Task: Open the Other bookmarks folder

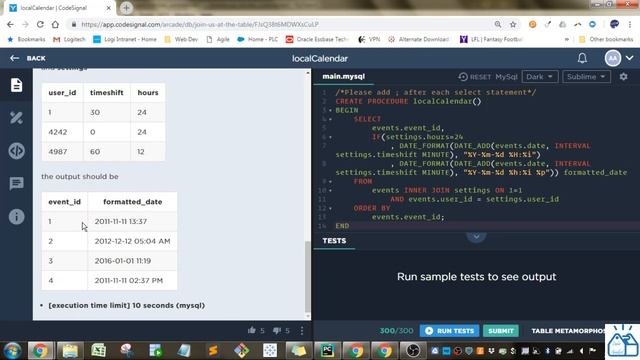Action: (x=606, y=39)
